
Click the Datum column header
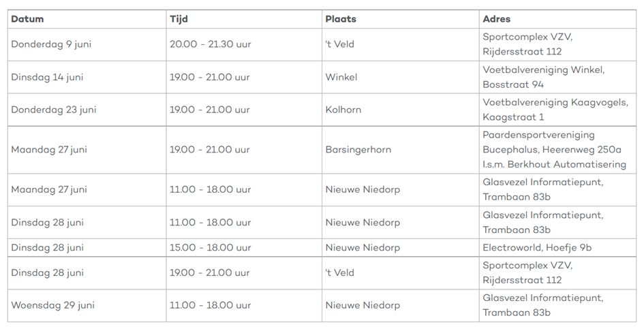(27, 19)
